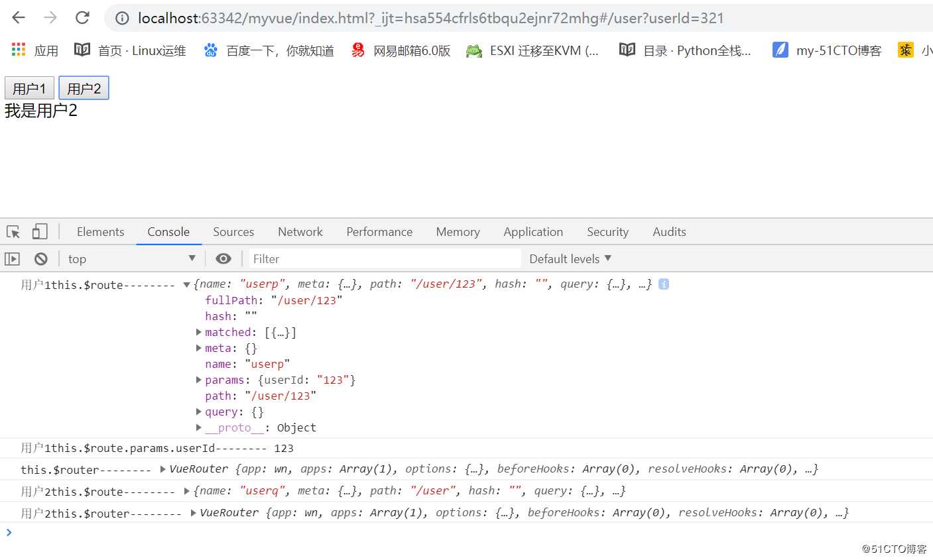
Task: Switch to the Application tab
Action: tap(533, 232)
